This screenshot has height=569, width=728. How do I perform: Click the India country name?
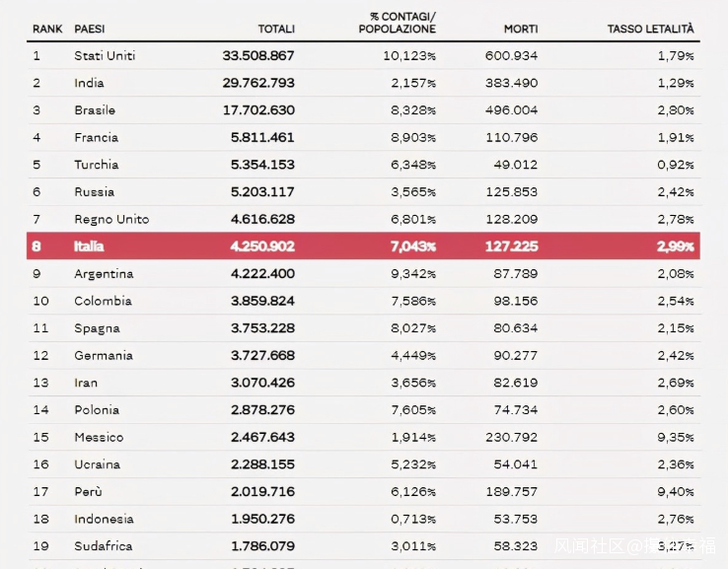89,84
